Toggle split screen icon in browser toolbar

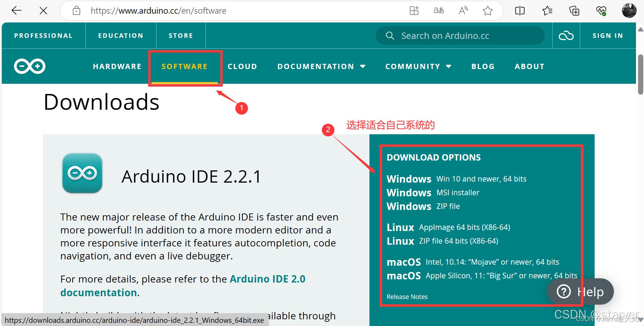pos(520,11)
